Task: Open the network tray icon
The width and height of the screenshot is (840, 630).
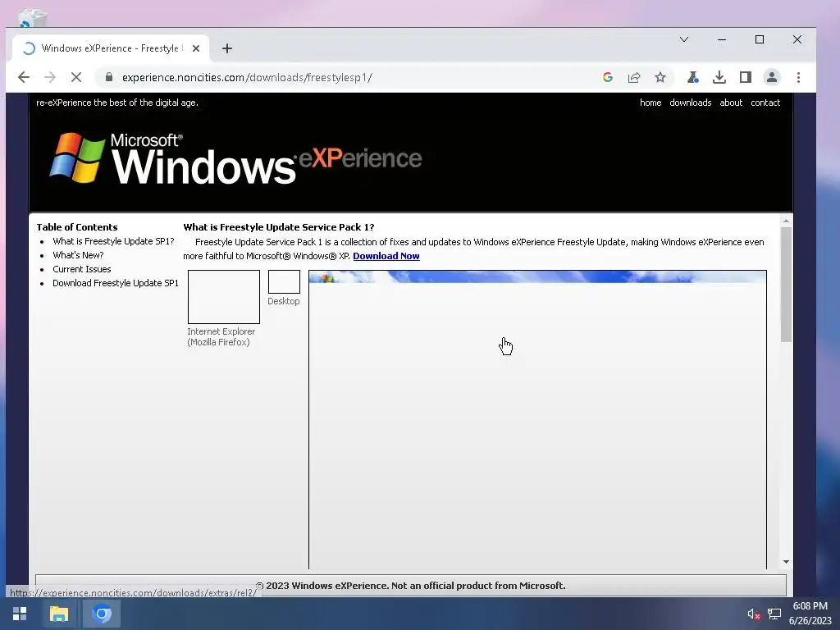Action: tap(774, 614)
